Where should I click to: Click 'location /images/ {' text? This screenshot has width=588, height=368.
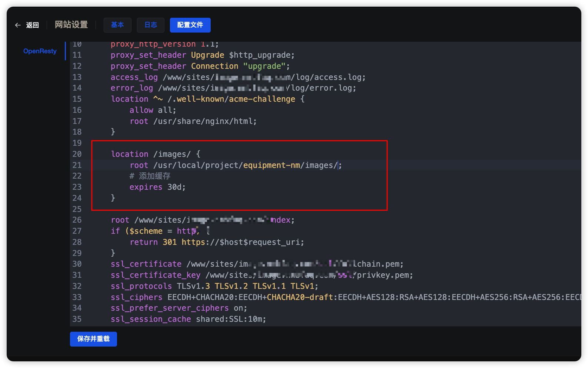click(156, 154)
